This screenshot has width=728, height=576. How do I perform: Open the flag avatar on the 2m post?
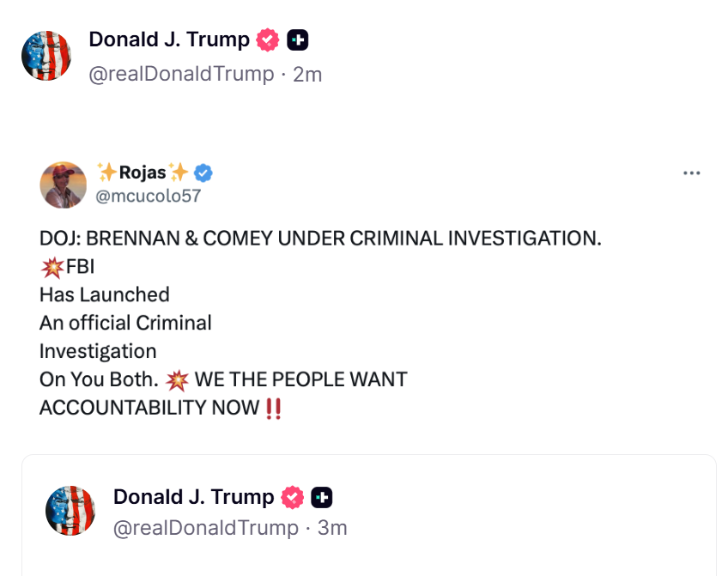[x=45, y=56]
